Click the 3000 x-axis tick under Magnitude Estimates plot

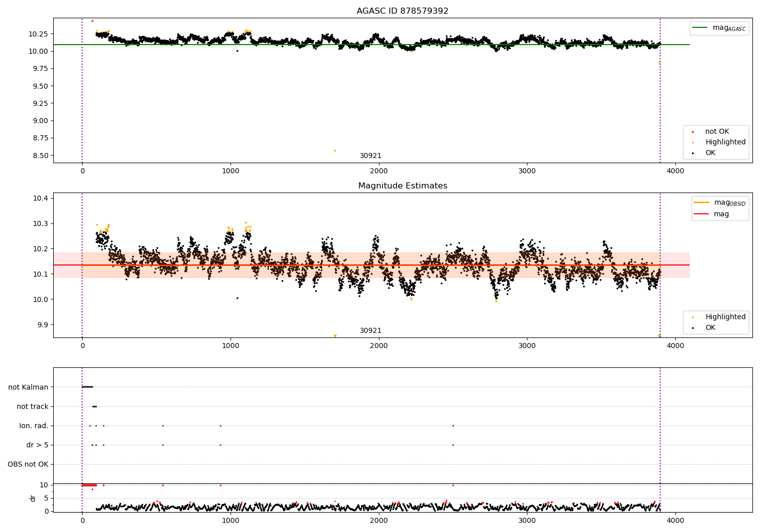pos(527,346)
